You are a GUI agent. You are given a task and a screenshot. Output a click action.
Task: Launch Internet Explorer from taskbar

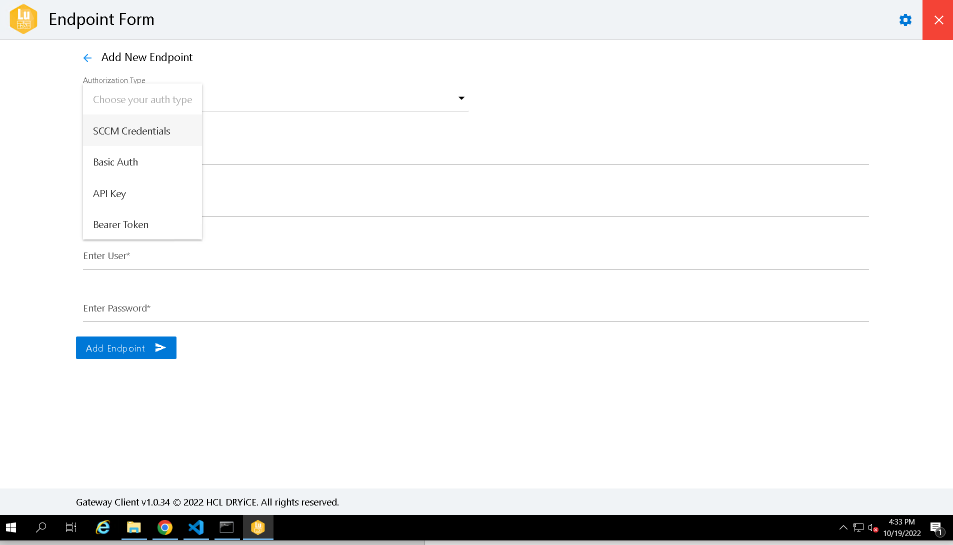[x=103, y=527]
